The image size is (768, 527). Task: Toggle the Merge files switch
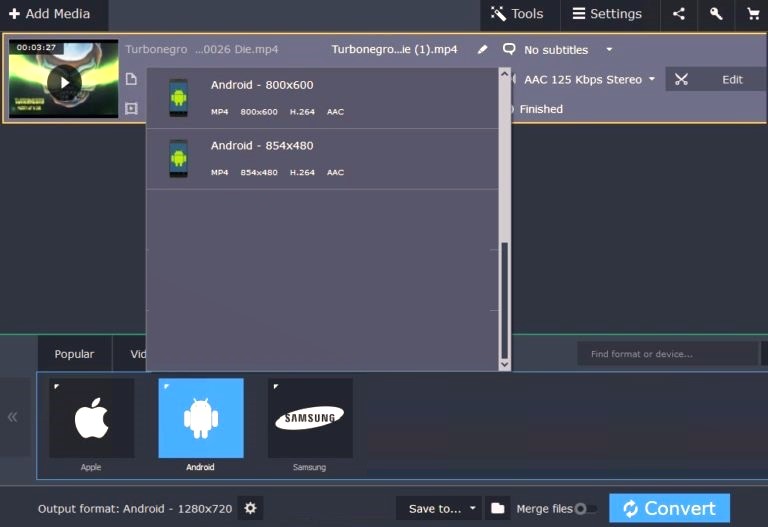[x=585, y=509]
